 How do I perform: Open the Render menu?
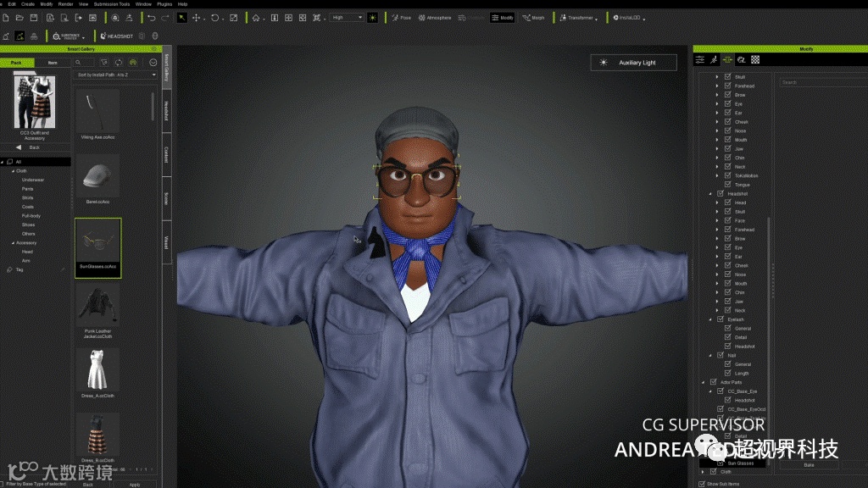click(x=65, y=4)
